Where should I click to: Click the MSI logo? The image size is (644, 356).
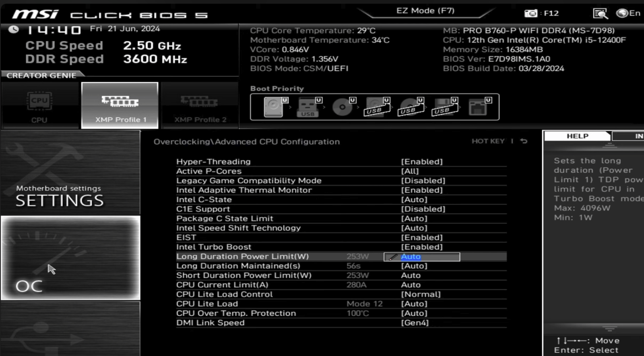point(35,14)
